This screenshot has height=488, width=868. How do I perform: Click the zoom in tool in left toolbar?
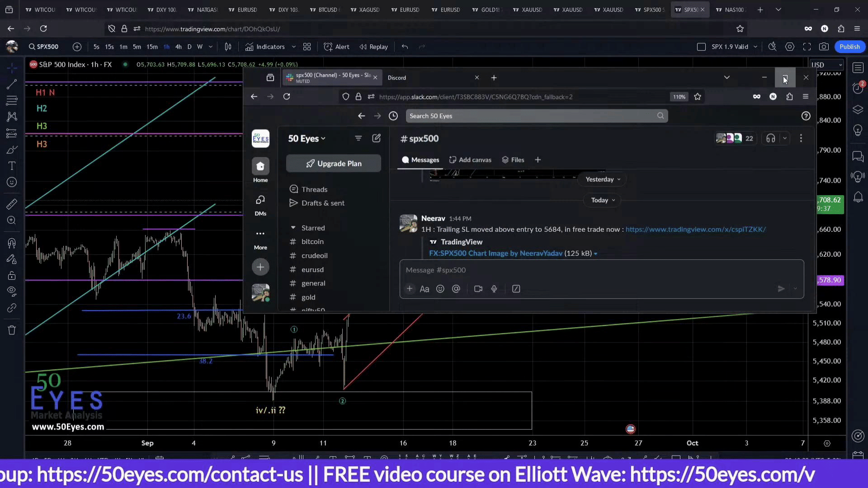[12, 221]
